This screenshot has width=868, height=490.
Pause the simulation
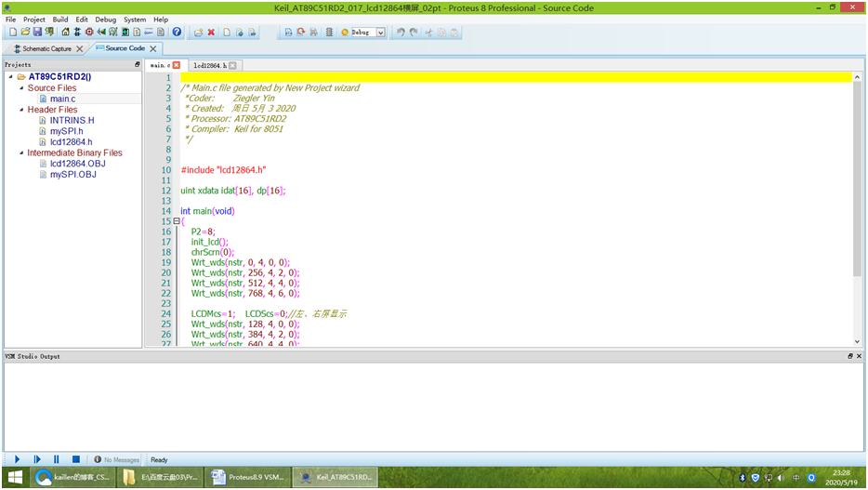56,459
